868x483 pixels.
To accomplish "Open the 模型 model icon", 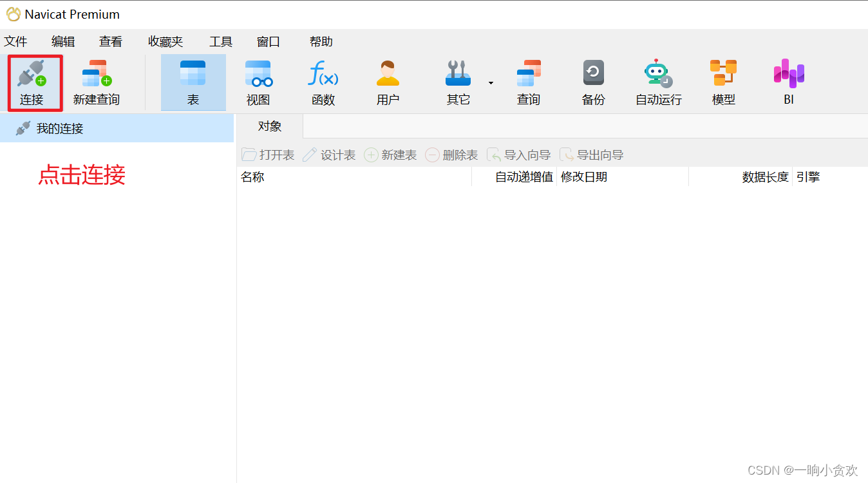I will [x=723, y=73].
